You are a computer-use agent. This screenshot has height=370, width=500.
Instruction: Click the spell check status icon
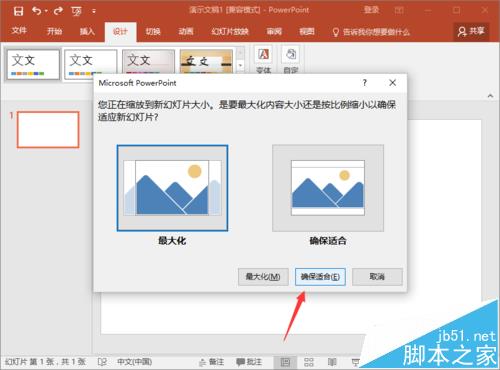pos(102,362)
